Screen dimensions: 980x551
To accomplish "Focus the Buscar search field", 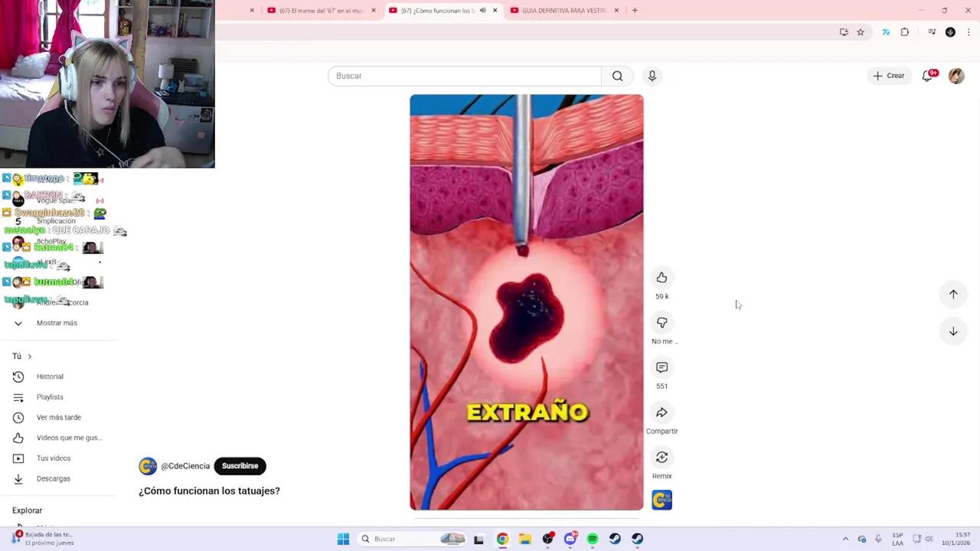I will click(x=465, y=76).
